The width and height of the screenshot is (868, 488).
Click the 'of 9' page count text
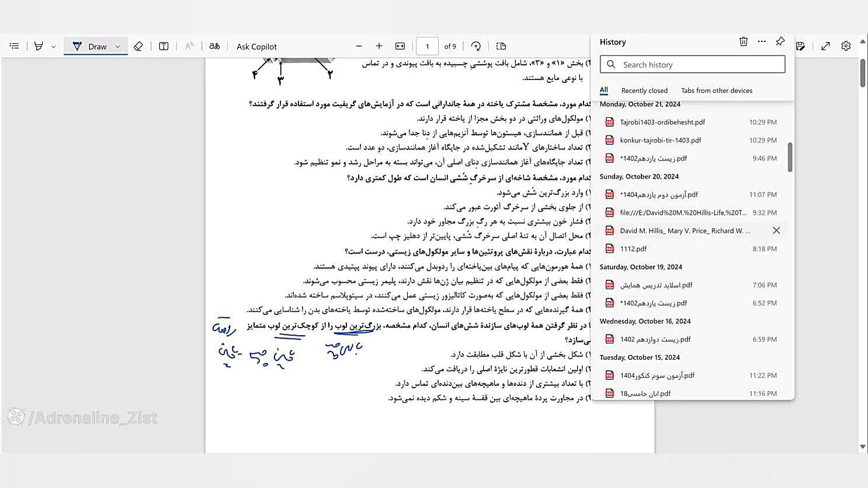tap(450, 46)
